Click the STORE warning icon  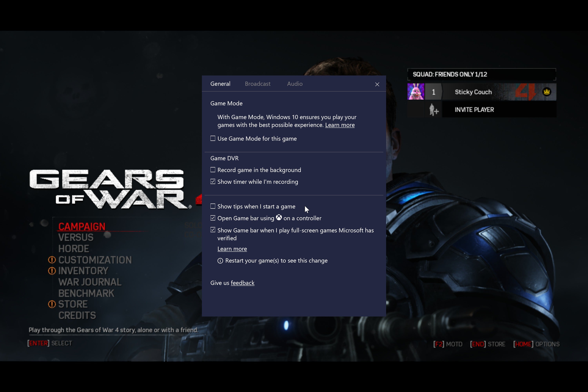(x=52, y=304)
